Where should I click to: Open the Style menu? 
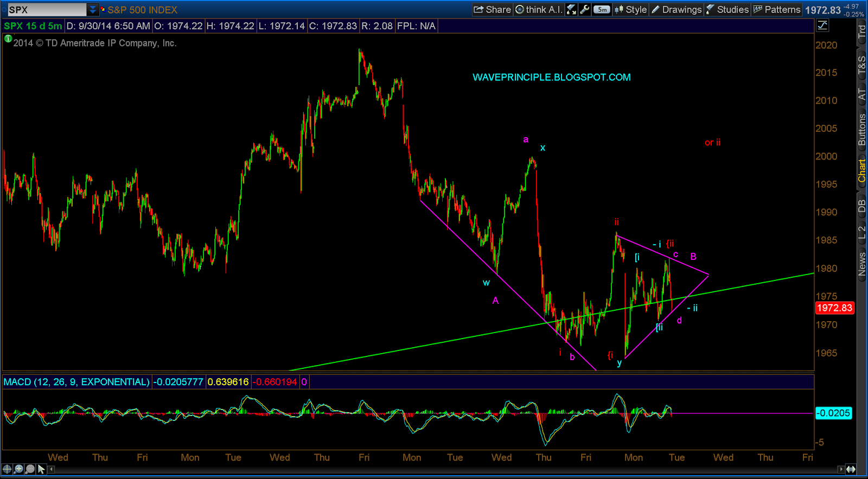tap(630, 9)
